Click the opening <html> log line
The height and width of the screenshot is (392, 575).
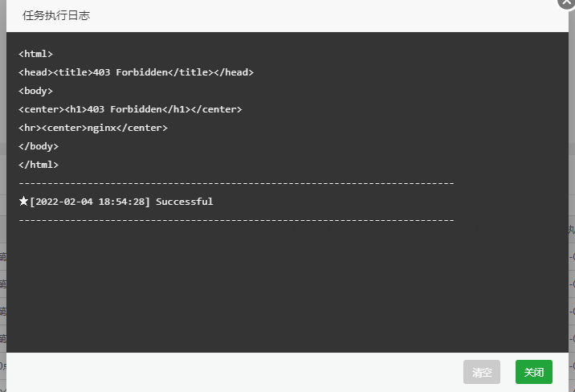click(x=35, y=54)
